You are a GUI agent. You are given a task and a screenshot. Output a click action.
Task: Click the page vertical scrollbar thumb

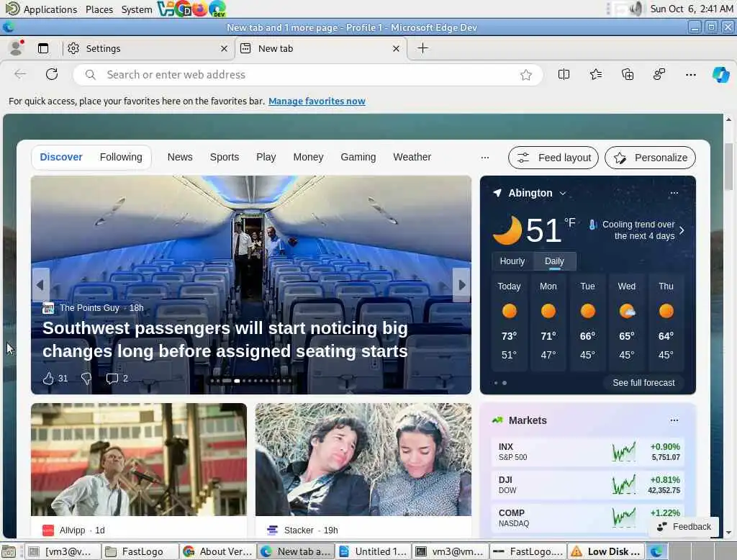click(x=728, y=167)
